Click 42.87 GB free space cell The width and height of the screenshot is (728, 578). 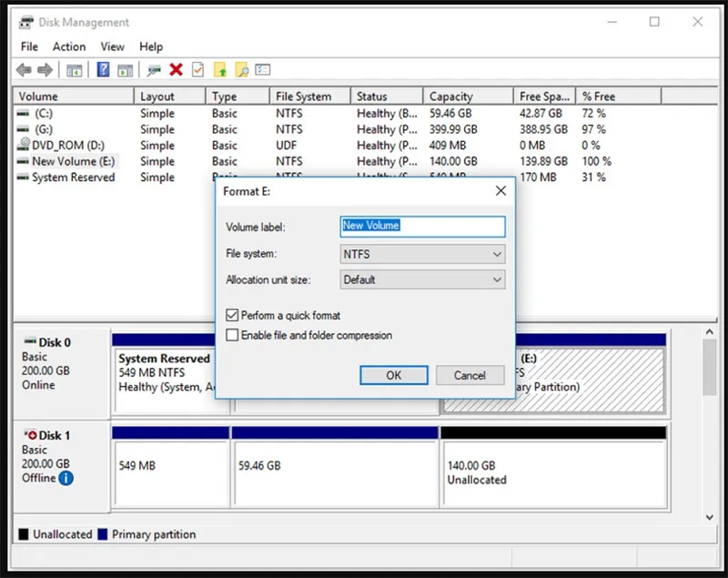(541, 113)
